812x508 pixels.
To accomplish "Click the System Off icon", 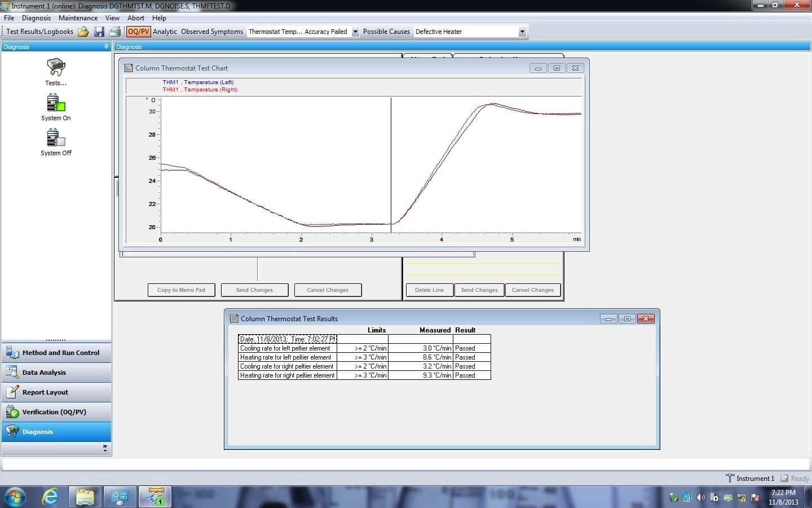I will click(x=56, y=138).
